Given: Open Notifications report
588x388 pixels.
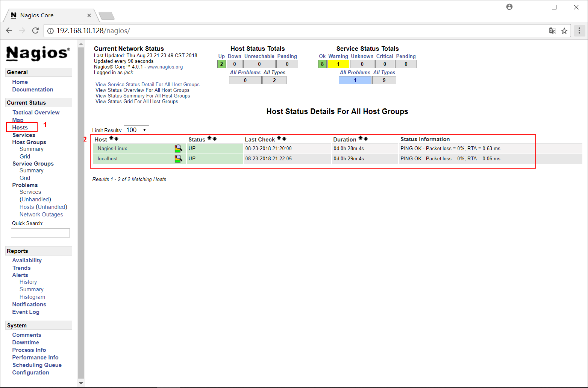Looking at the screenshot, I should point(29,304).
